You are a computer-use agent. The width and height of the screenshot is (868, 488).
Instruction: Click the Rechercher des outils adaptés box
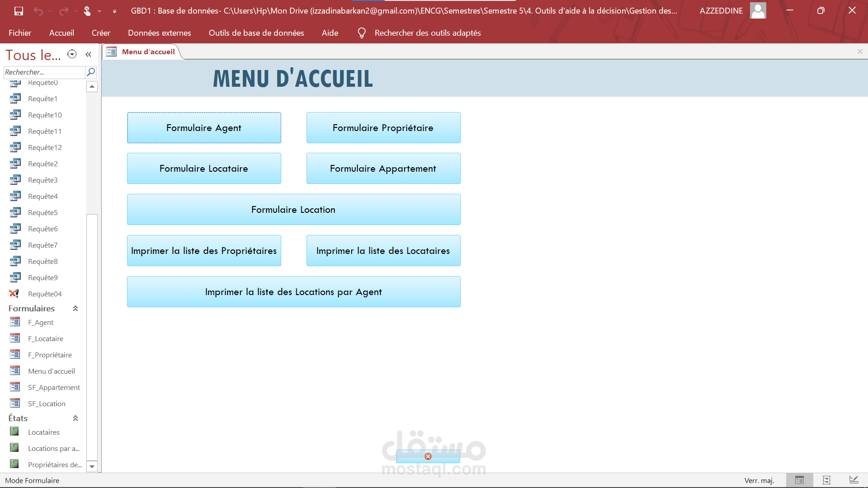pos(428,33)
